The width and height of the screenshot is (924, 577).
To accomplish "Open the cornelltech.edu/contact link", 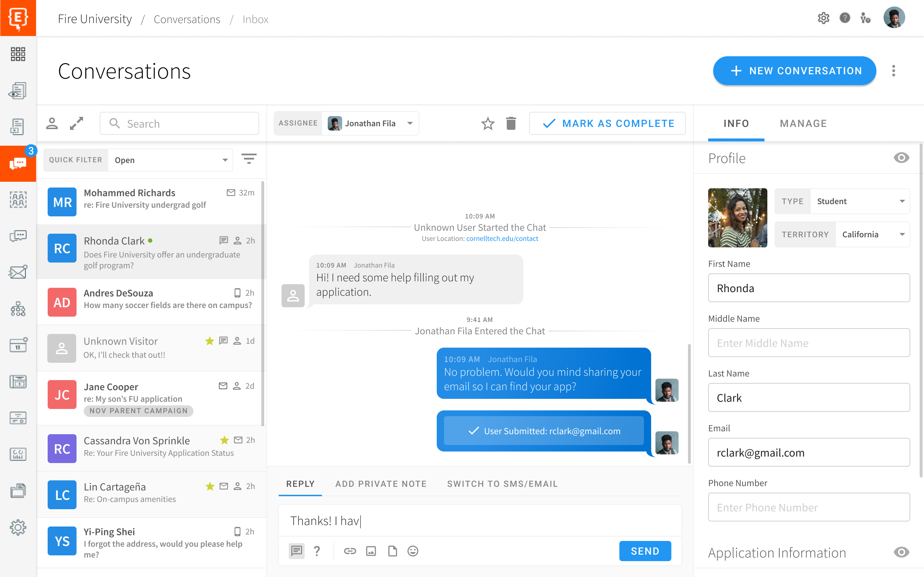I will [x=502, y=238].
